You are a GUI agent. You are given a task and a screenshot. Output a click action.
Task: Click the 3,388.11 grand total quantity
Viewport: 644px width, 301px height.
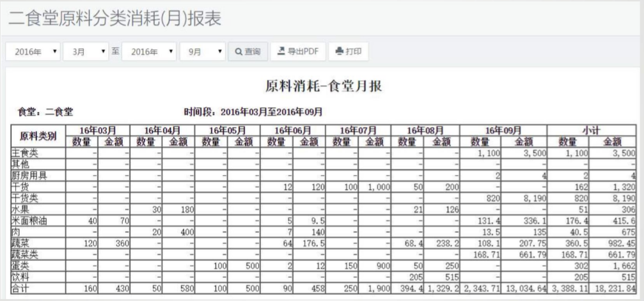tap(569, 288)
